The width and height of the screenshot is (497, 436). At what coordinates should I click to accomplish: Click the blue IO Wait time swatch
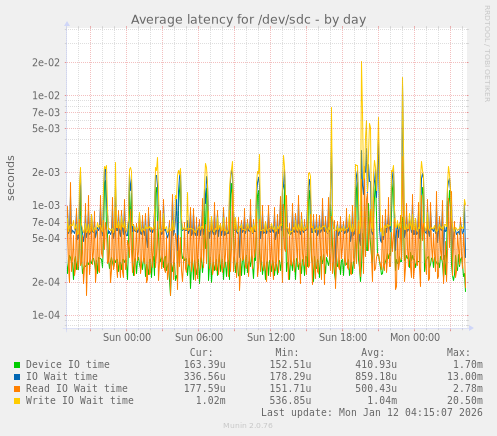(17, 377)
